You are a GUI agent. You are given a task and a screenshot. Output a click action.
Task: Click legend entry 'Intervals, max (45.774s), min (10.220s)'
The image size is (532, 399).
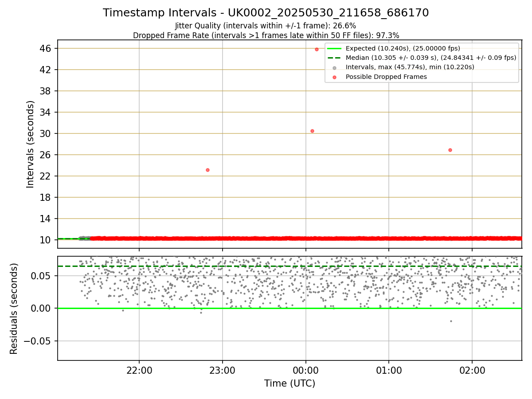(410, 67)
